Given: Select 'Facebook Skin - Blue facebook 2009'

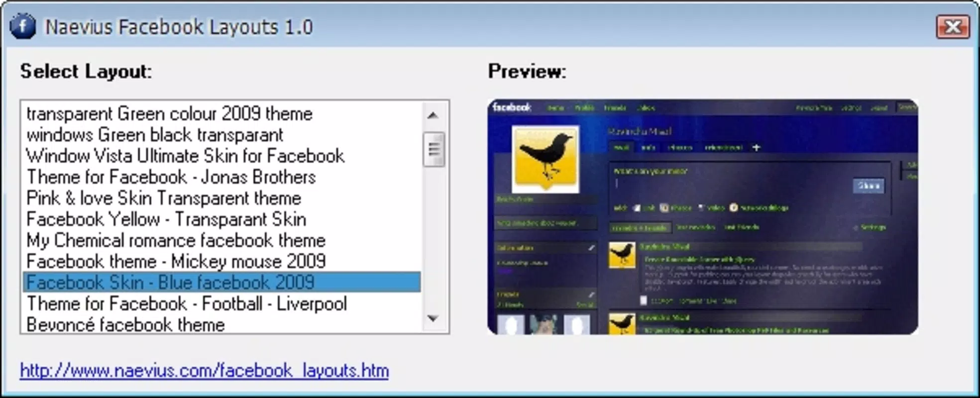Looking at the screenshot, I should (x=222, y=282).
